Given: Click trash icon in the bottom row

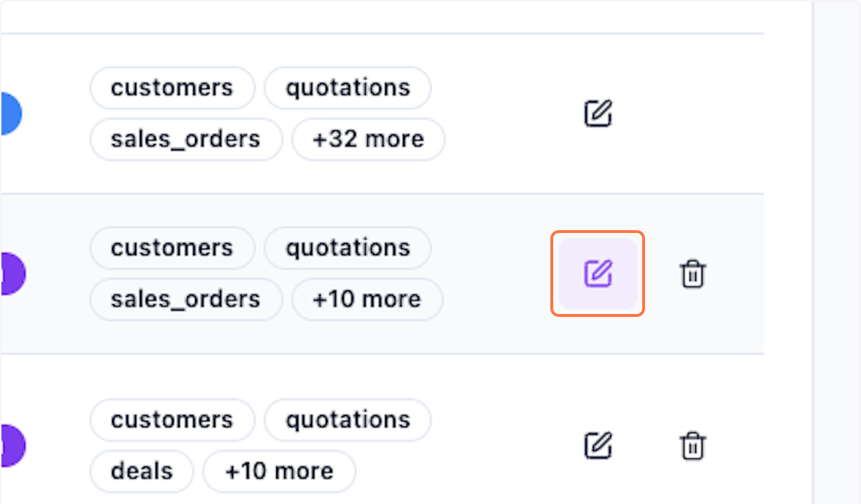Looking at the screenshot, I should [692, 445].
